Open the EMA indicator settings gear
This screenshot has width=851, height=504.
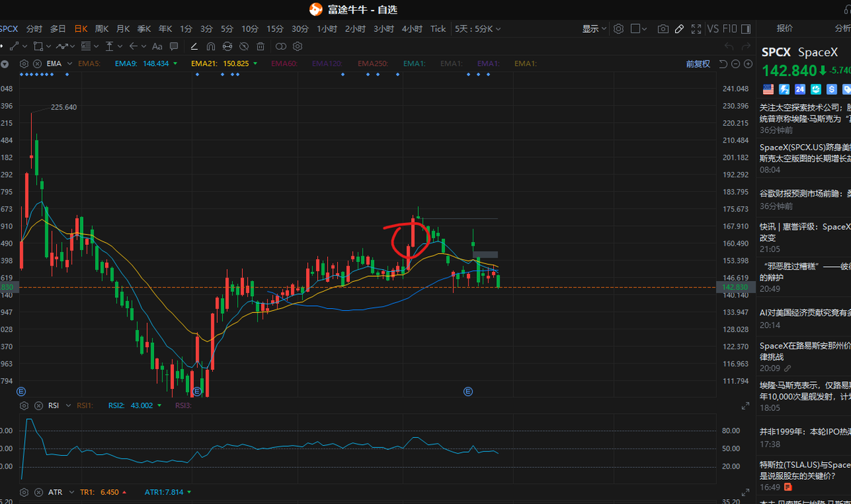[x=24, y=63]
